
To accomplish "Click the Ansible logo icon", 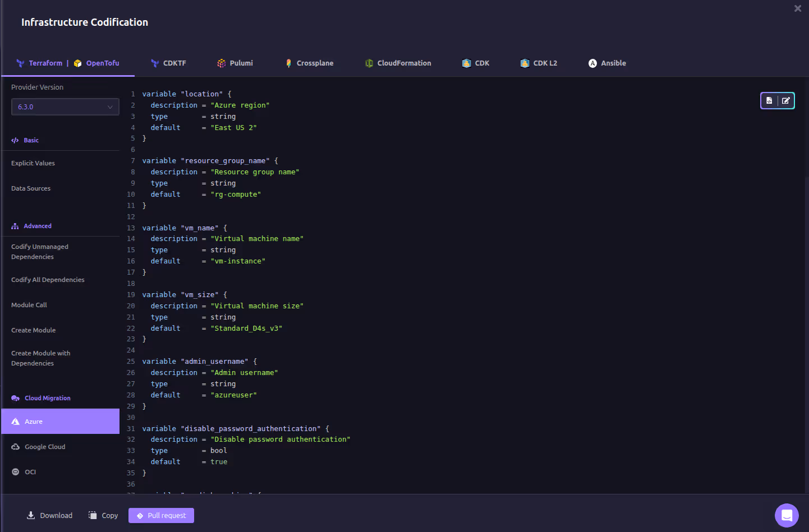I will click(592, 63).
